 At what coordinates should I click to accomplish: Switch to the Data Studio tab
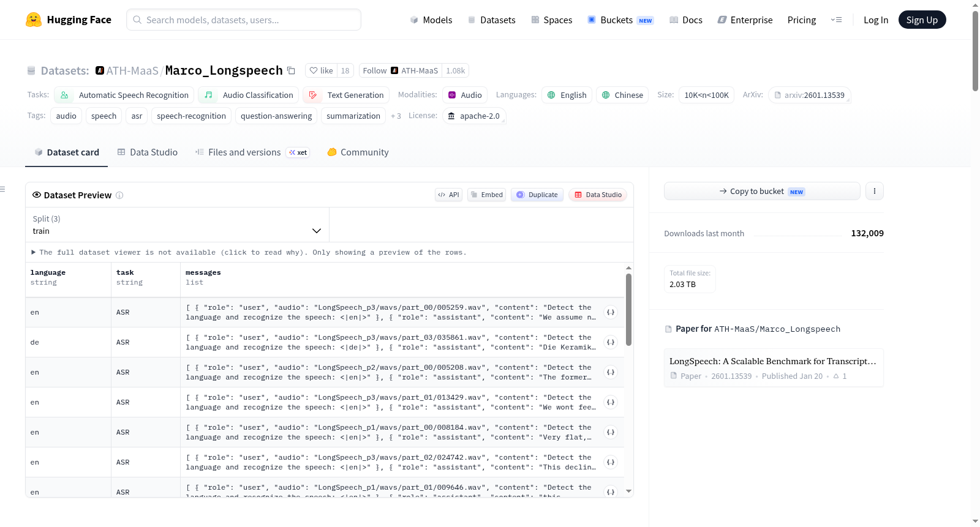pyautogui.click(x=148, y=152)
